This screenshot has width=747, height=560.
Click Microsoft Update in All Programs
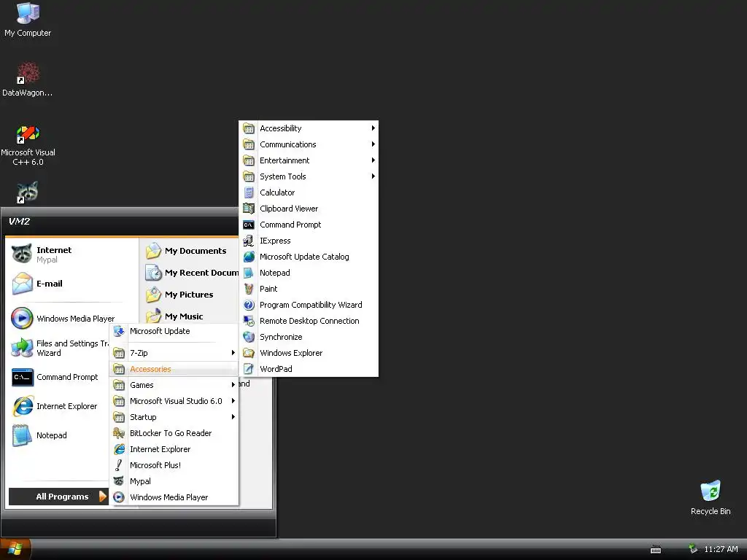click(x=174, y=332)
